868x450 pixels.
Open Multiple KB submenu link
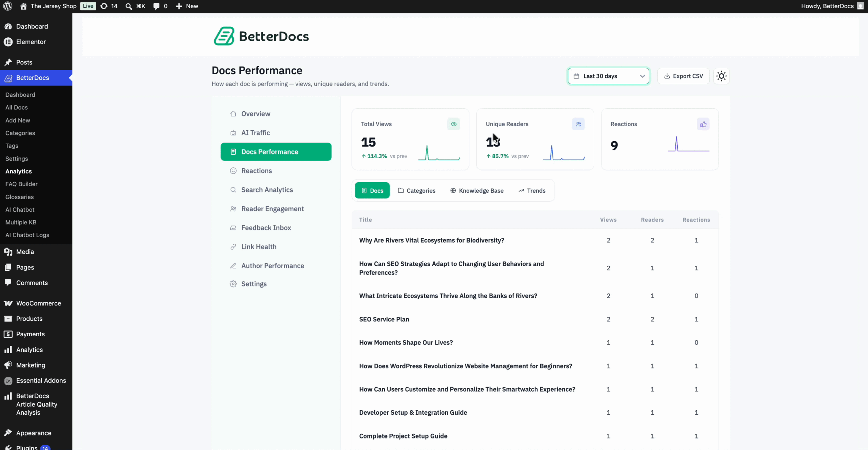[x=21, y=222]
